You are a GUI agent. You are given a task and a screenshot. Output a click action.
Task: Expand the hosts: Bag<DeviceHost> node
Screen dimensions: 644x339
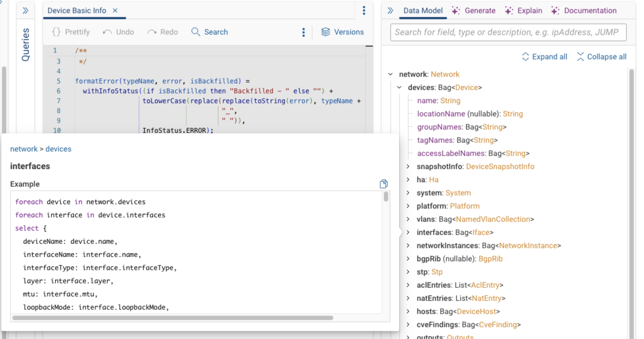(x=408, y=311)
